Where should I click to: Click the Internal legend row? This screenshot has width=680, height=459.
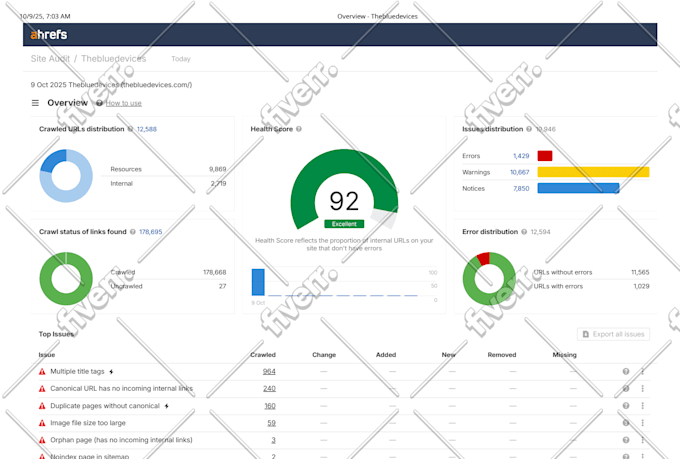pyautogui.click(x=168, y=184)
